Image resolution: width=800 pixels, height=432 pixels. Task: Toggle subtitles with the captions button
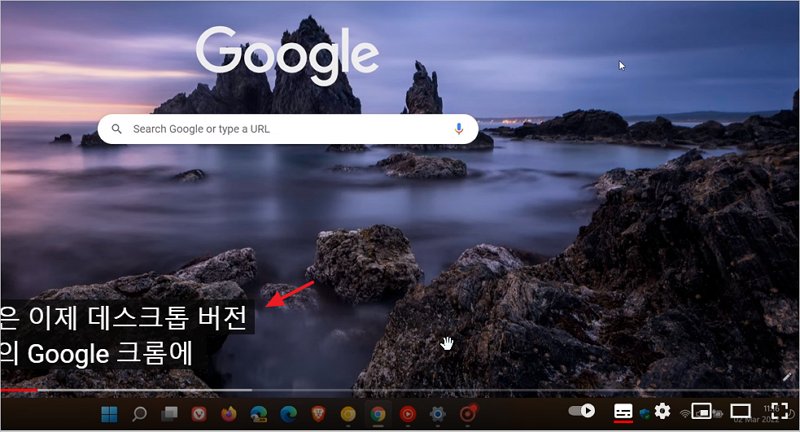click(x=623, y=411)
